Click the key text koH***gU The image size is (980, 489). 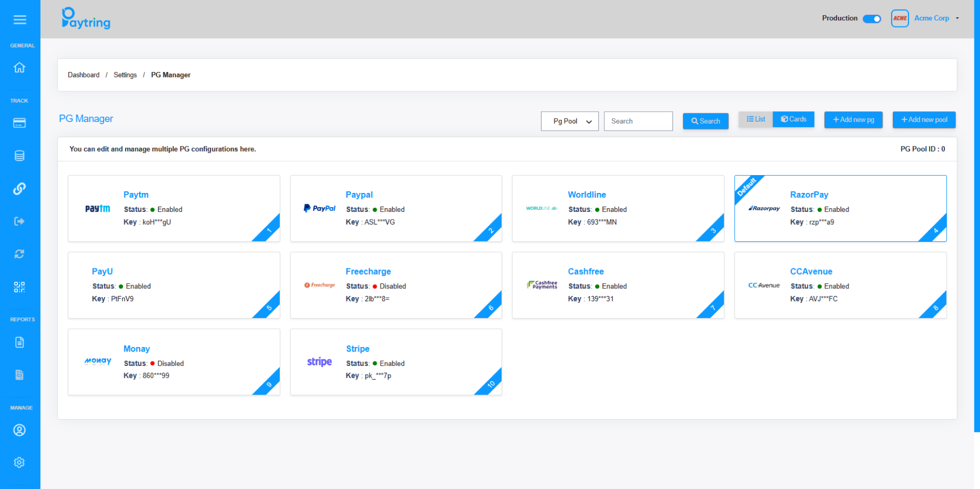(157, 222)
